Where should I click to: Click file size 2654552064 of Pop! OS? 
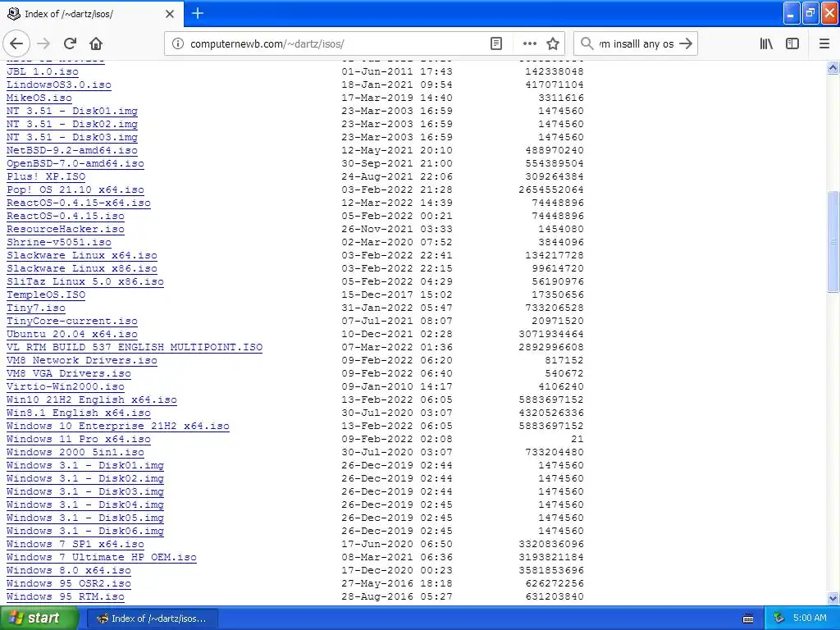pyautogui.click(x=551, y=189)
